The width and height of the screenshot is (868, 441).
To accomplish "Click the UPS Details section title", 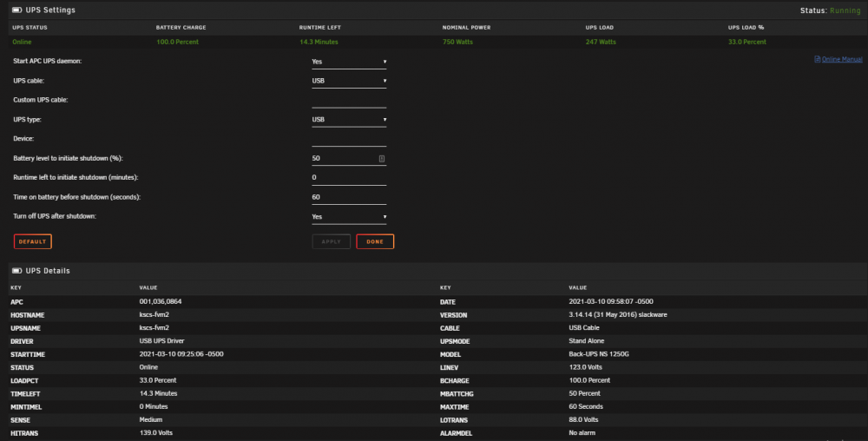I will (x=48, y=271).
